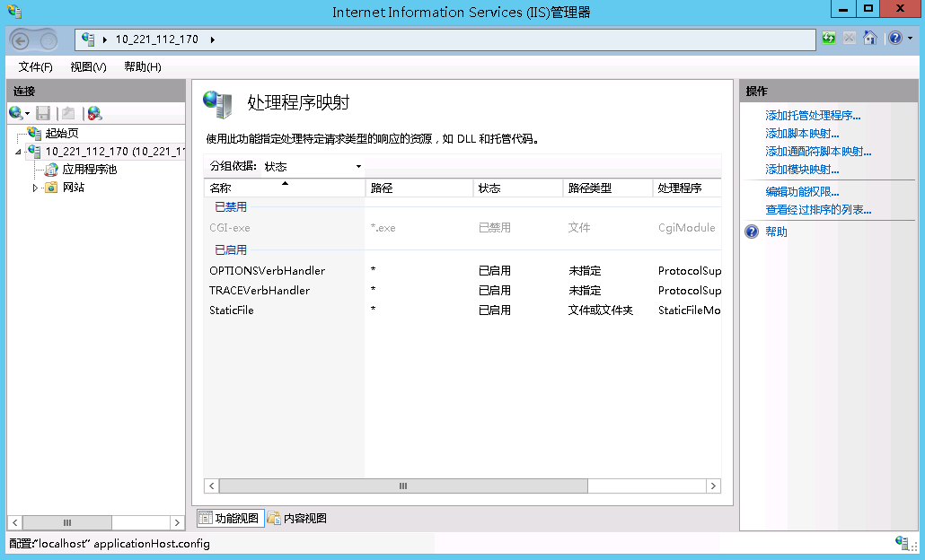This screenshot has width=925, height=560.
Task: Select 应用程序池 in the connections tree
Action: coord(89,170)
